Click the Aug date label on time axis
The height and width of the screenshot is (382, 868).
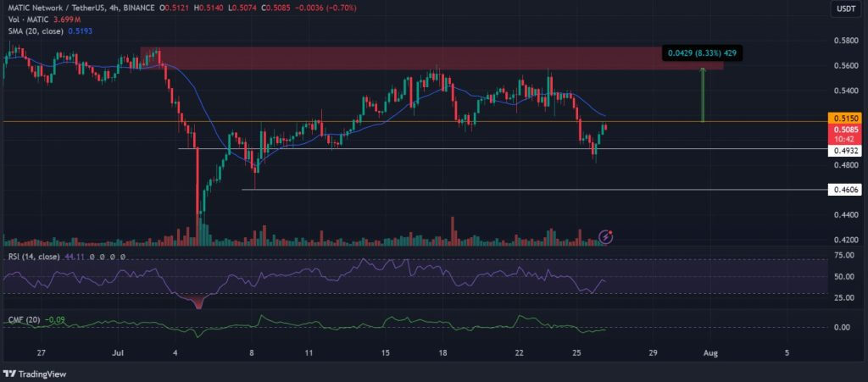tap(710, 353)
